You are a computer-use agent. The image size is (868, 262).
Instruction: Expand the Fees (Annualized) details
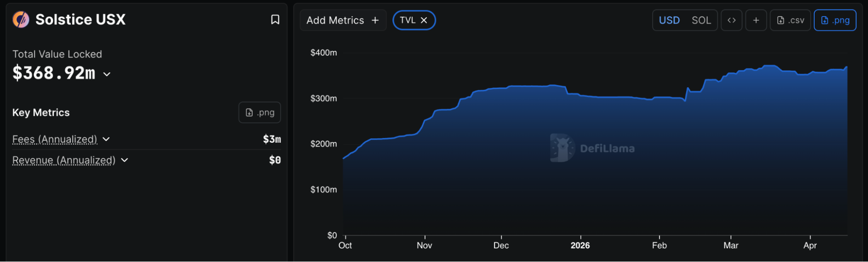[106, 139]
